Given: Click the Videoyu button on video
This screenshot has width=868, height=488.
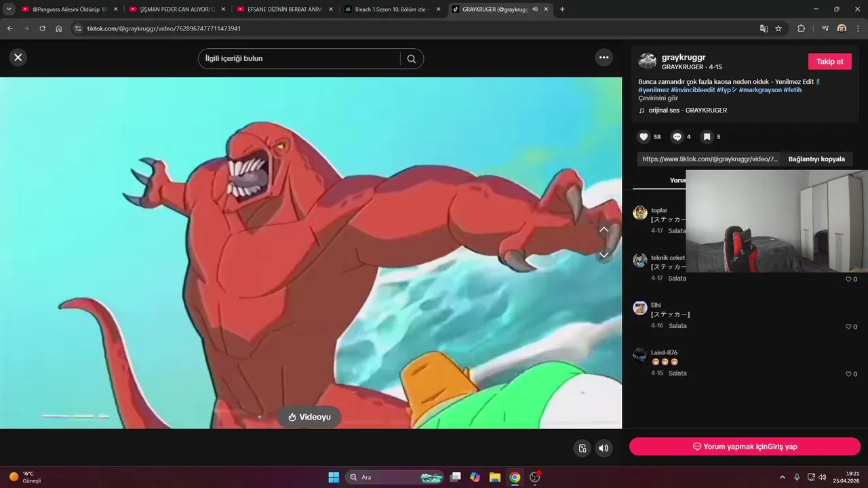Looking at the screenshot, I should pyautogui.click(x=309, y=417).
